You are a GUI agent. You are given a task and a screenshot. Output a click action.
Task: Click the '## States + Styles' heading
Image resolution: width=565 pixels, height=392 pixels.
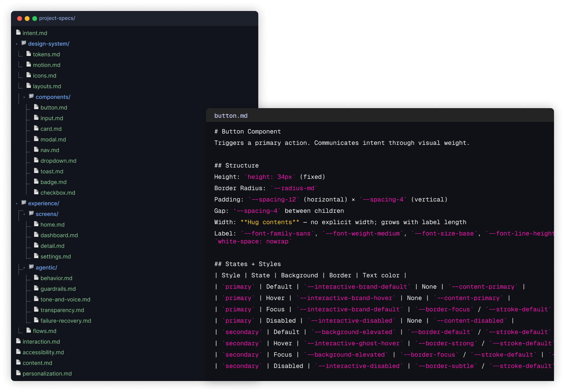pos(248,264)
